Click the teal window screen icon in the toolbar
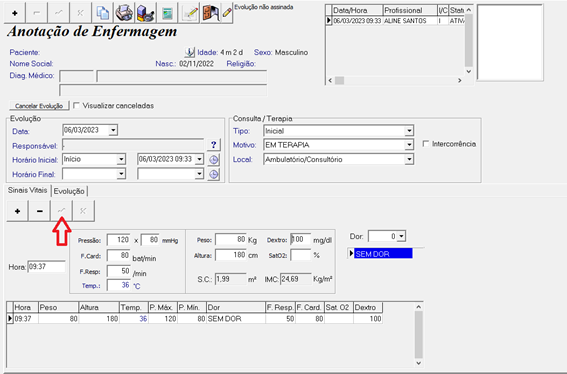Viewport: 567px width, 374px height. point(167,13)
